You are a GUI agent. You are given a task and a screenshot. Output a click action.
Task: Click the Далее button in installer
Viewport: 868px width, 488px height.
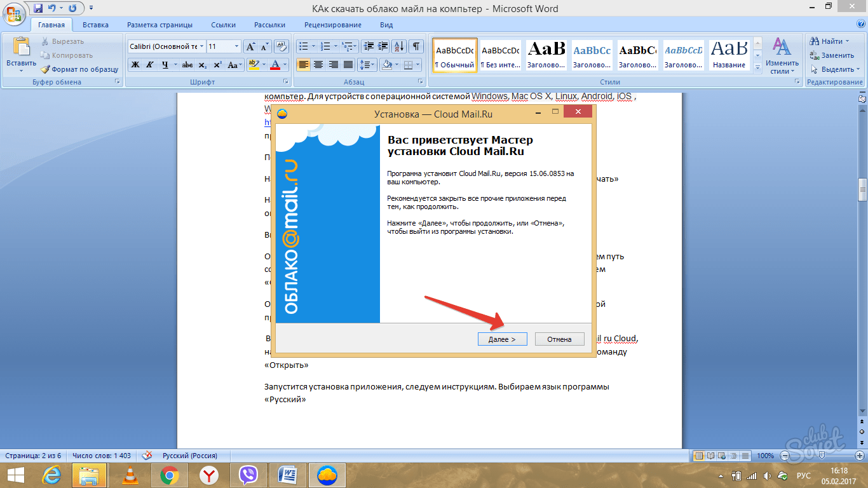click(502, 339)
